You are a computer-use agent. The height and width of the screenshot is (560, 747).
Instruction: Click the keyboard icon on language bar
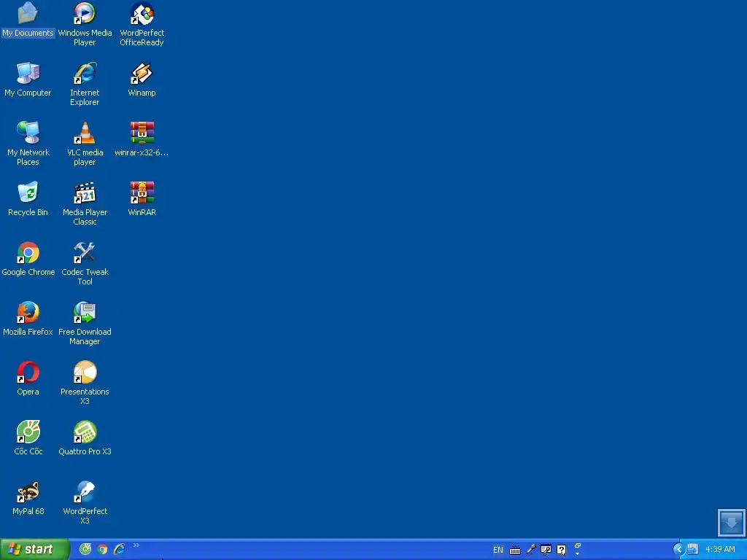(515, 550)
